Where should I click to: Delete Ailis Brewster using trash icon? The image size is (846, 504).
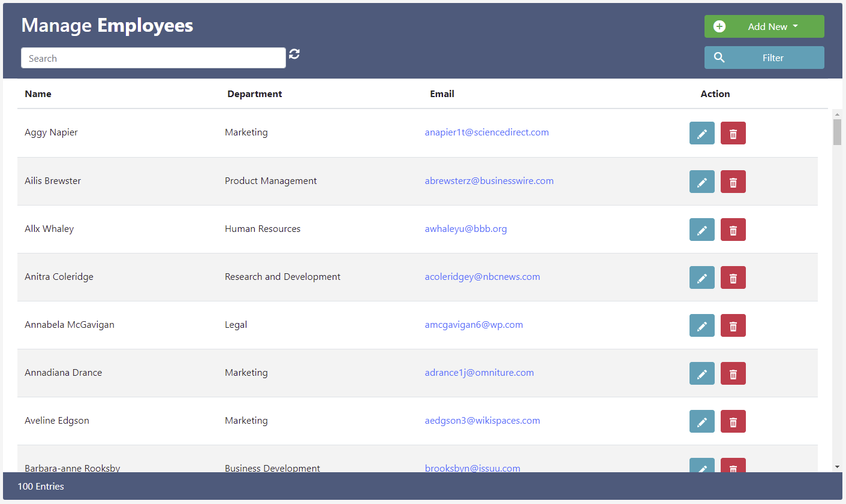733,182
